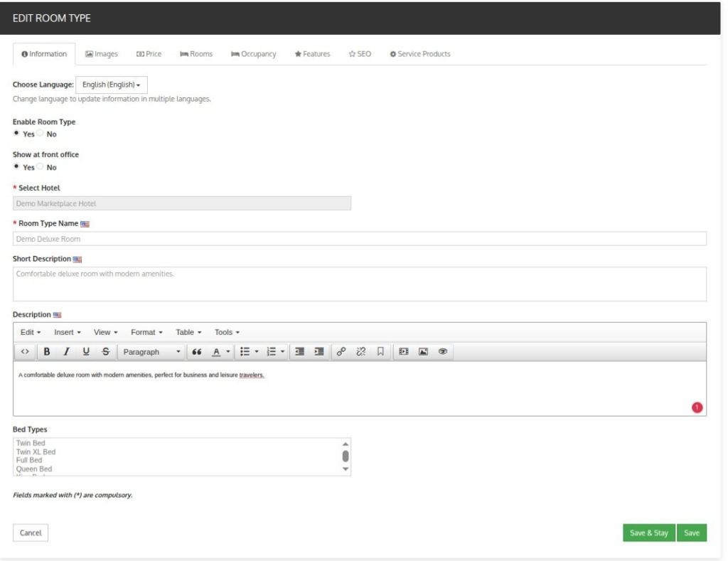This screenshot has width=728, height=561.
Task: Toggle bold formatting in description editor
Action: coord(46,351)
